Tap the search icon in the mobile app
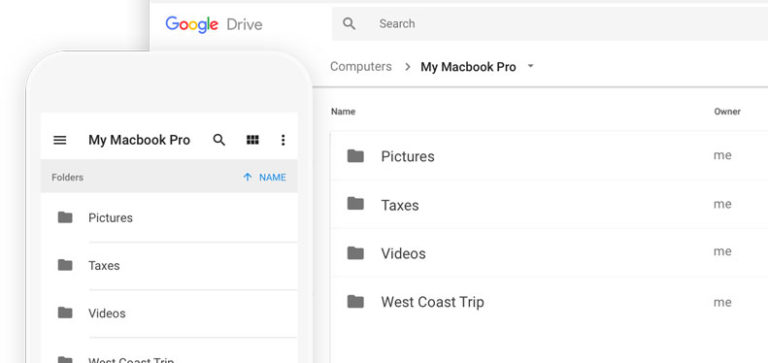The width and height of the screenshot is (768, 363). (x=219, y=140)
